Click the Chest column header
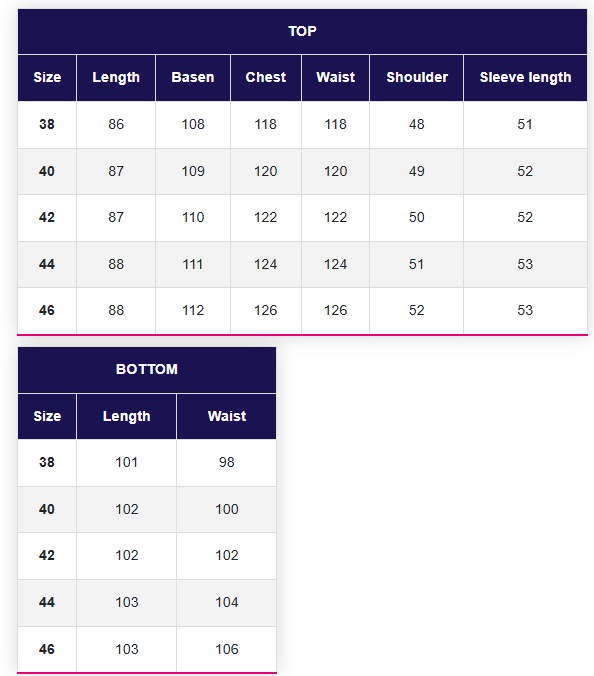This screenshot has width=594, height=676. pos(266,78)
